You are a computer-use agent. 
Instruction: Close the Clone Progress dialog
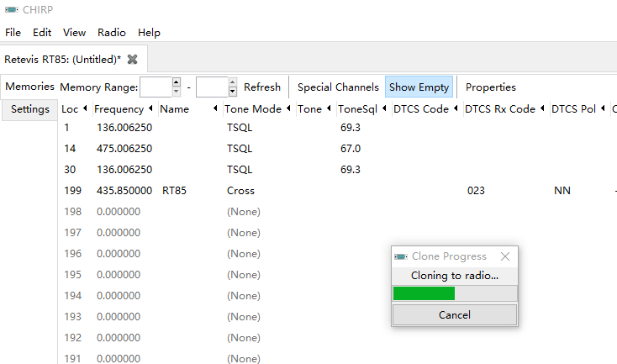(505, 256)
